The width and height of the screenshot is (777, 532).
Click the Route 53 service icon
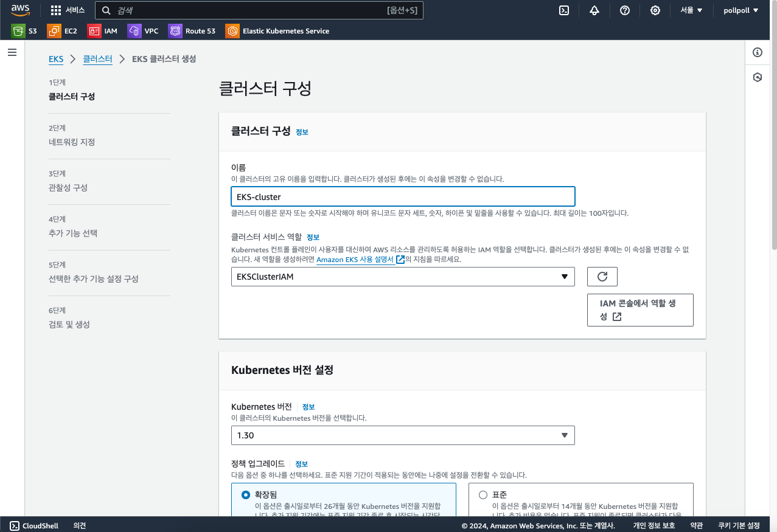tap(175, 30)
